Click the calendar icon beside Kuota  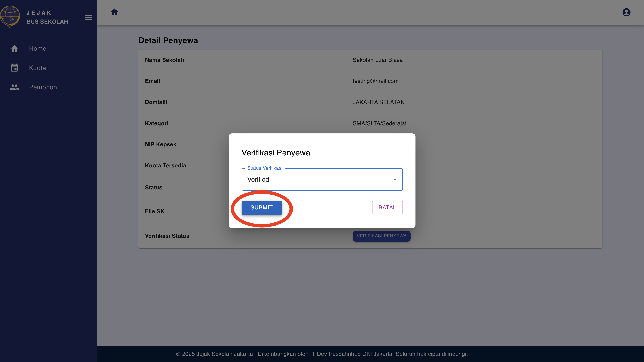click(15, 68)
